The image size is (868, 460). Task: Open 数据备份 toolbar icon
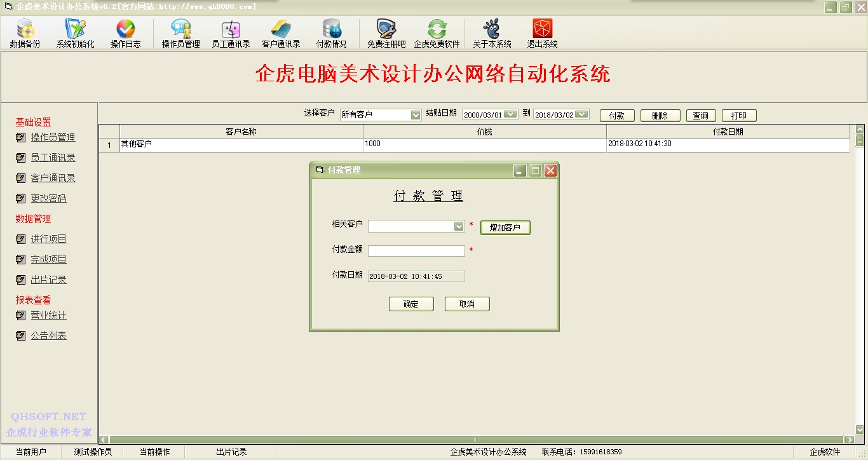click(x=25, y=34)
